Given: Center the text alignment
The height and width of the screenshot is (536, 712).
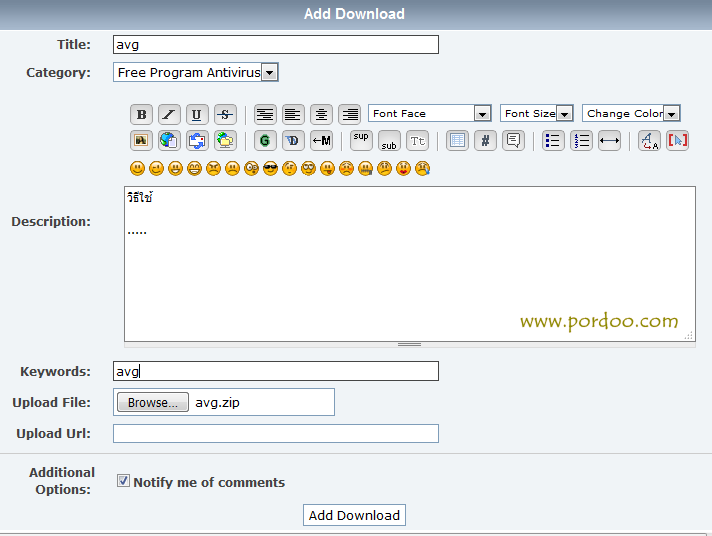Looking at the screenshot, I should coord(321,114).
